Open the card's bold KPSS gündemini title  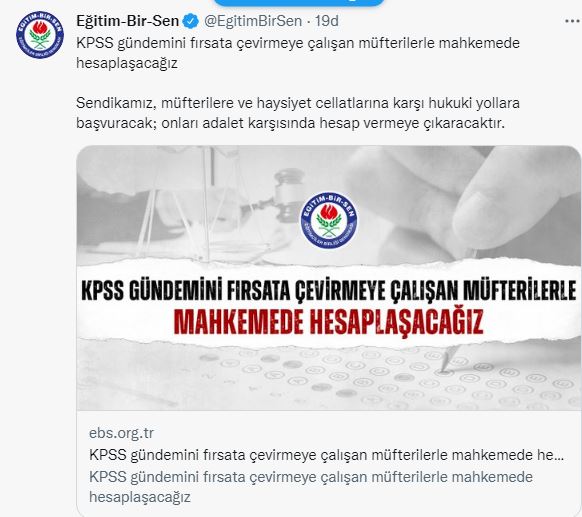click(x=326, y=455)
